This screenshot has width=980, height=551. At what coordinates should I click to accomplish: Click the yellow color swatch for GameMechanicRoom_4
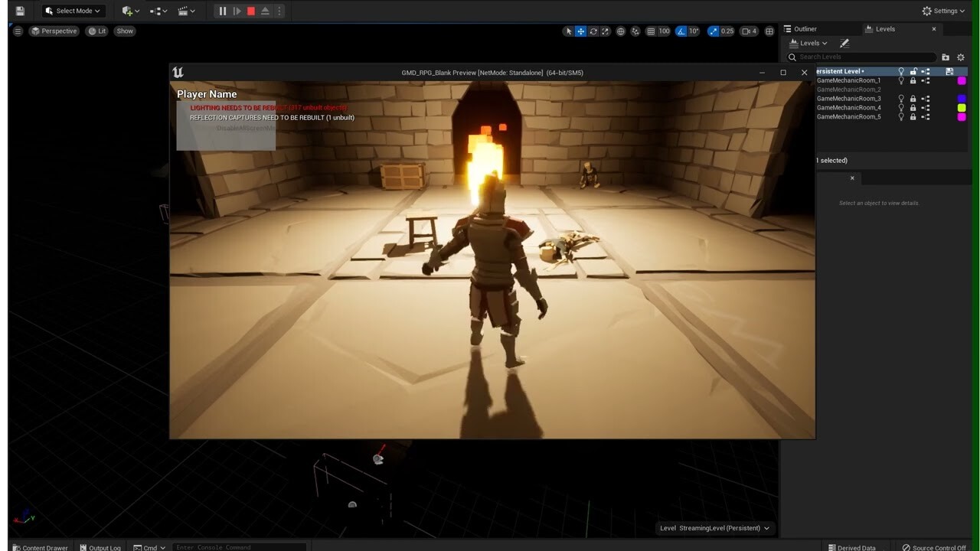tap(962, 109)
